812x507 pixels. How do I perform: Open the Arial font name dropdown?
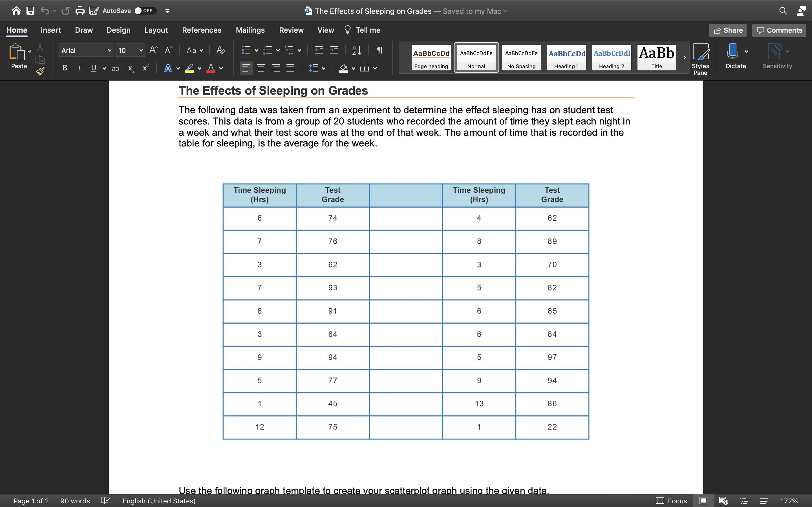(x=109, y=51)
